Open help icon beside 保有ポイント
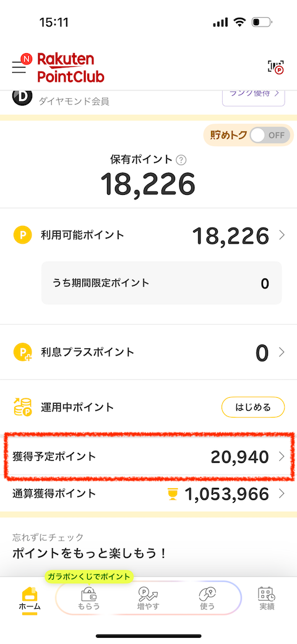297x644 pixels. click(181, 160)
